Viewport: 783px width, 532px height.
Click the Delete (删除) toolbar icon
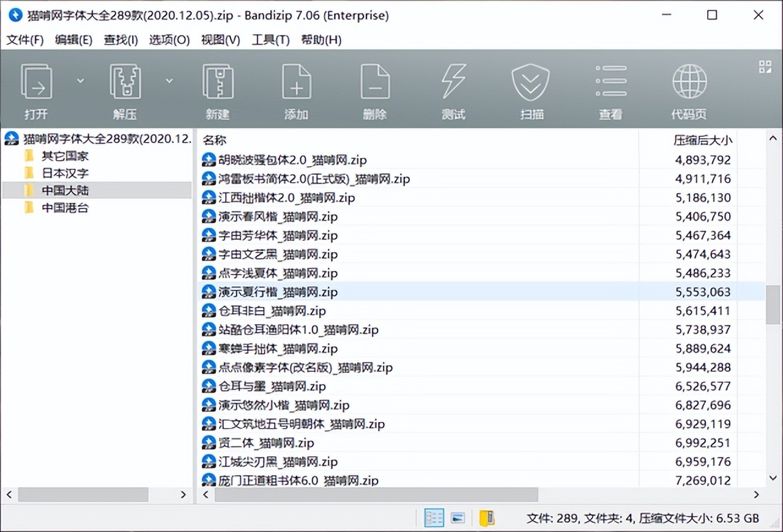pos(374,83)
